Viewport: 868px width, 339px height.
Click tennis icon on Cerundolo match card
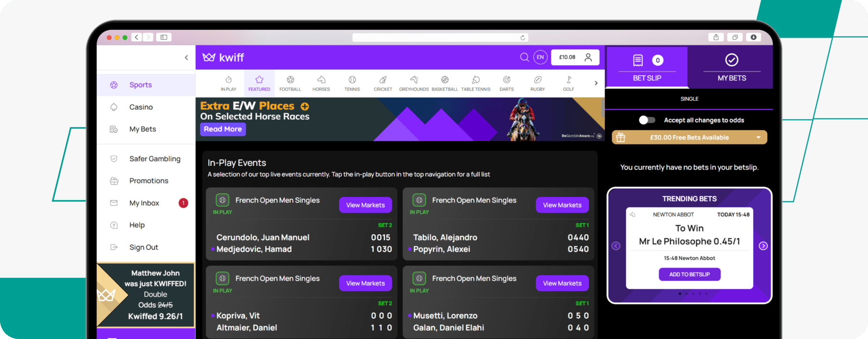click(222, 200)
